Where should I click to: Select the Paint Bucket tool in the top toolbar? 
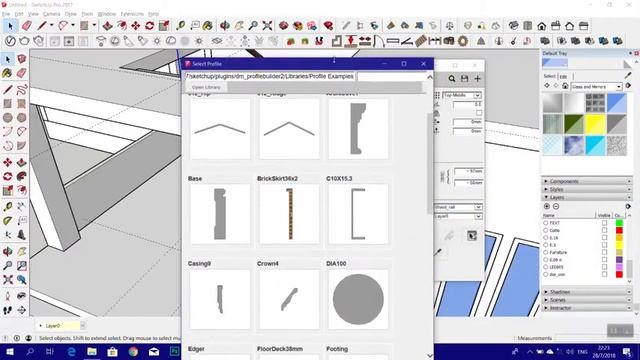click(208, 26)
